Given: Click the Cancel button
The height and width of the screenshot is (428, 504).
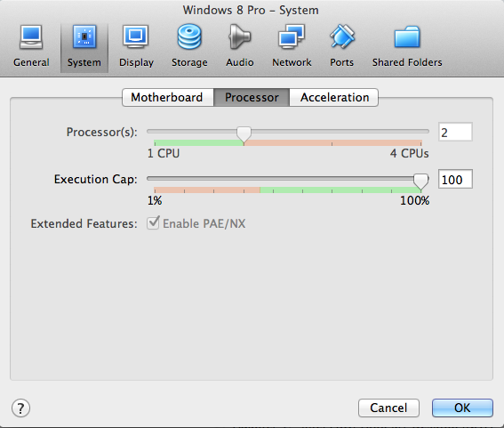Looking at the screenshot, I should [388, 408].
